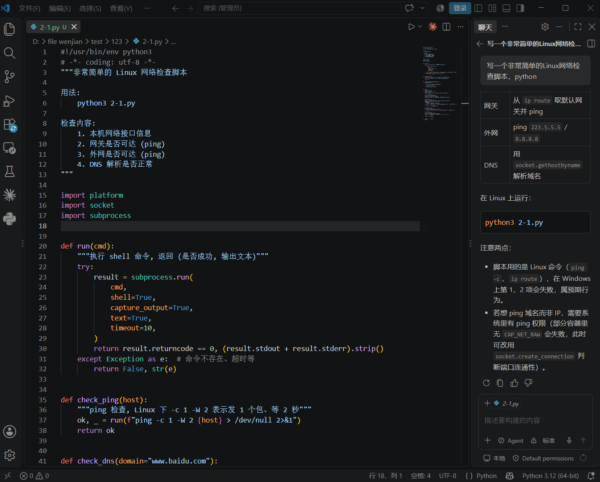Open the Agent mode picker
600x482 pixels.
pyautogui.click(x=511, y=441)
